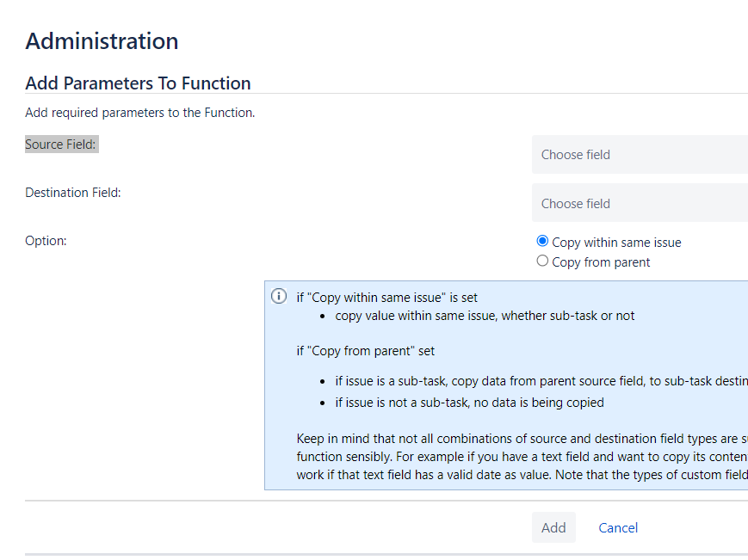Click the highlighted "Source Field:" label
748x560 pixels.
coord(60,145)
